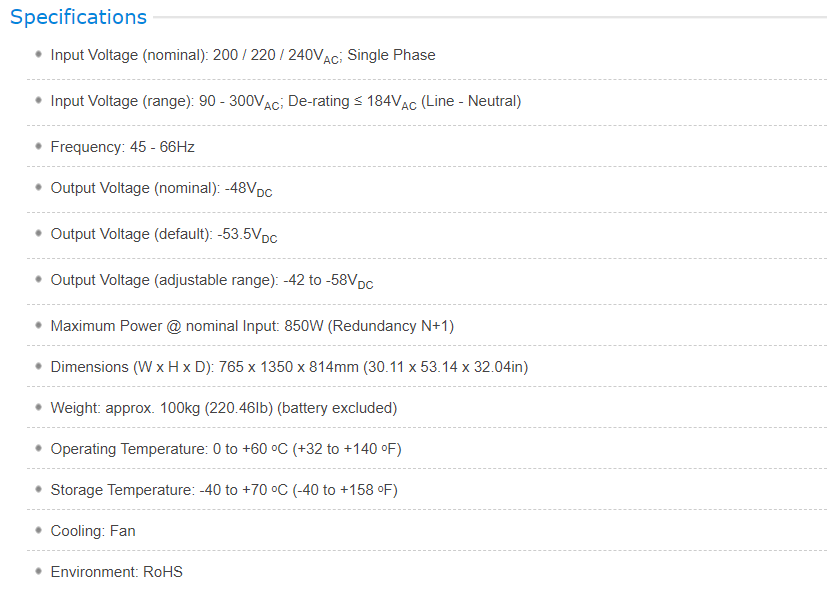Click the bullet beside Input Voltage (nominal)
837x594 pixels.
click(38, 54)
